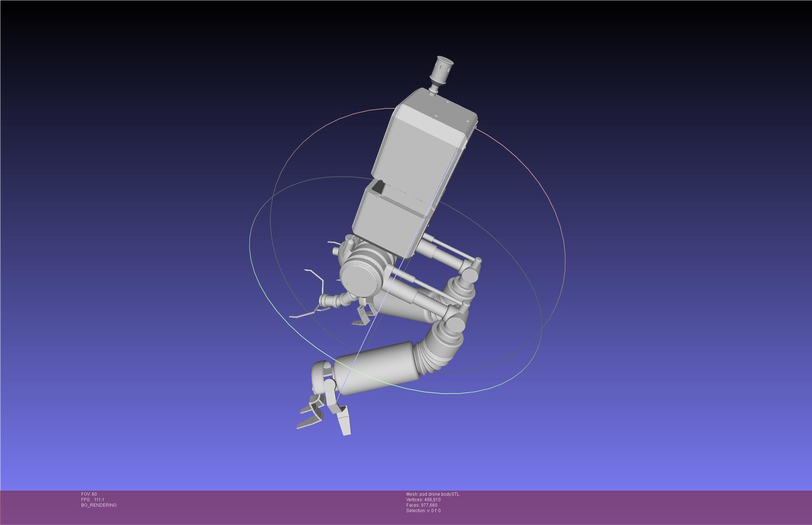Click the BO_RENDERING status label

pos(99,505)
